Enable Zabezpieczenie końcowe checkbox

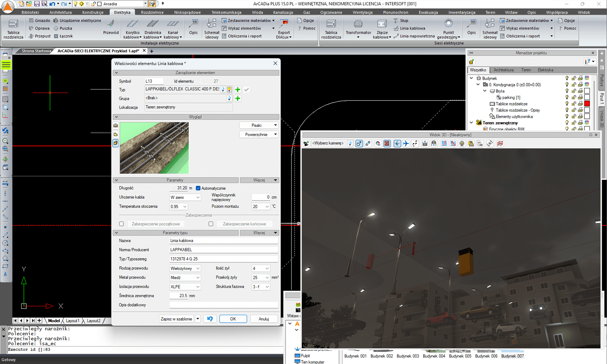pyautogui.click(x=211, y=224)
